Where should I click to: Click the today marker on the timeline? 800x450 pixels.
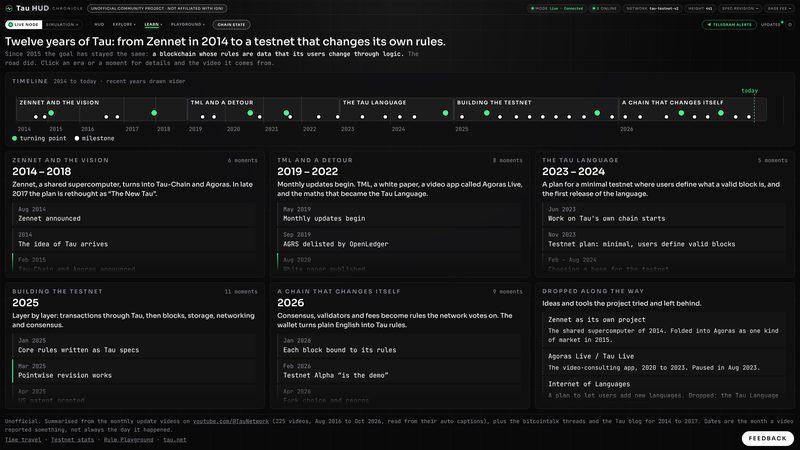pos(749,91)
